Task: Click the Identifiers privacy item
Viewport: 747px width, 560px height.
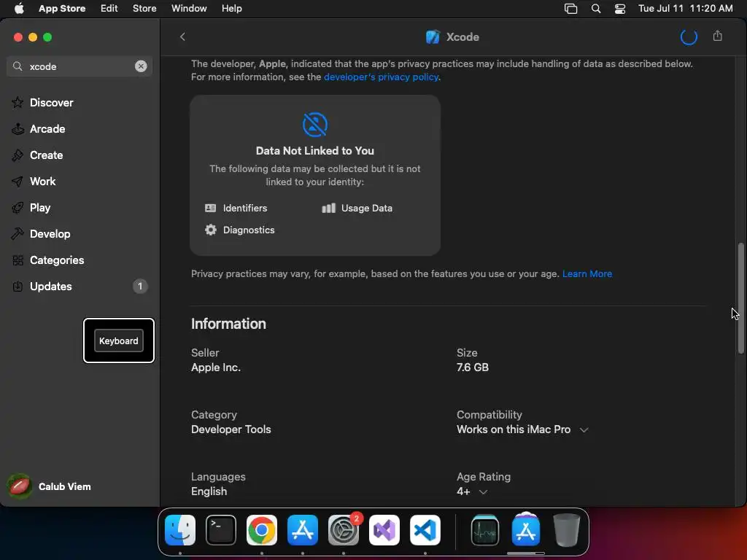Action: (236, 208)
